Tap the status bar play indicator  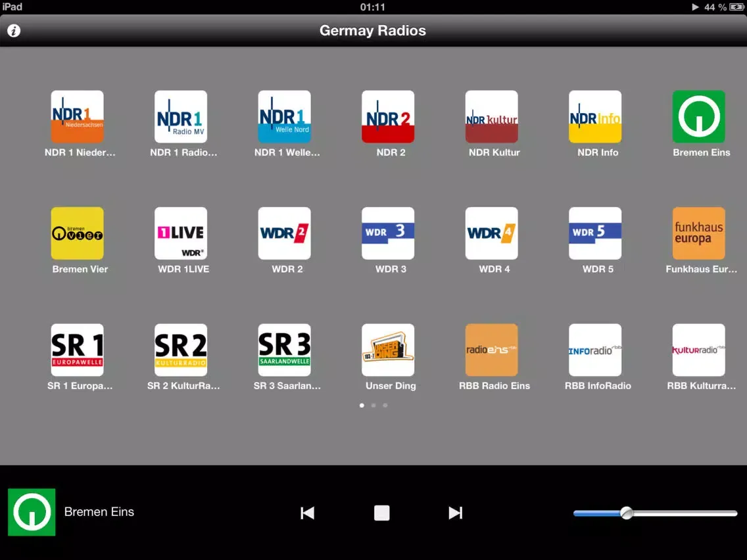(x=695, y=7)
